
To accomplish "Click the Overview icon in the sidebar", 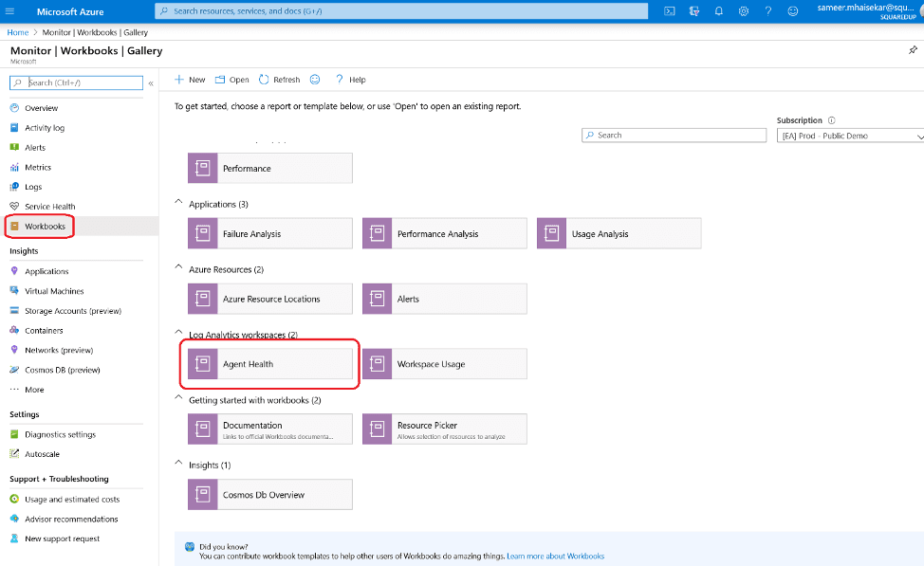I will [15, 108].
